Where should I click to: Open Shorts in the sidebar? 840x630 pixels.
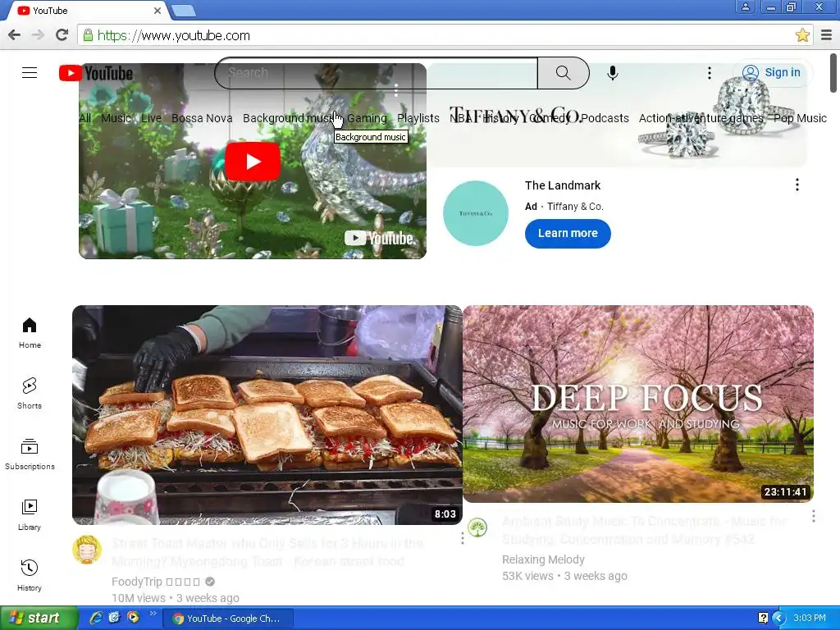[30, 394]
